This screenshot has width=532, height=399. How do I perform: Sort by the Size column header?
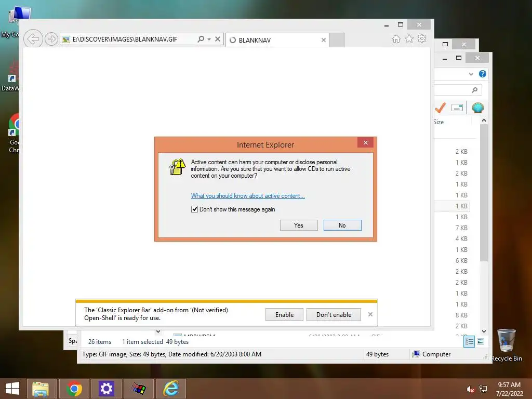tap(438, 122)
